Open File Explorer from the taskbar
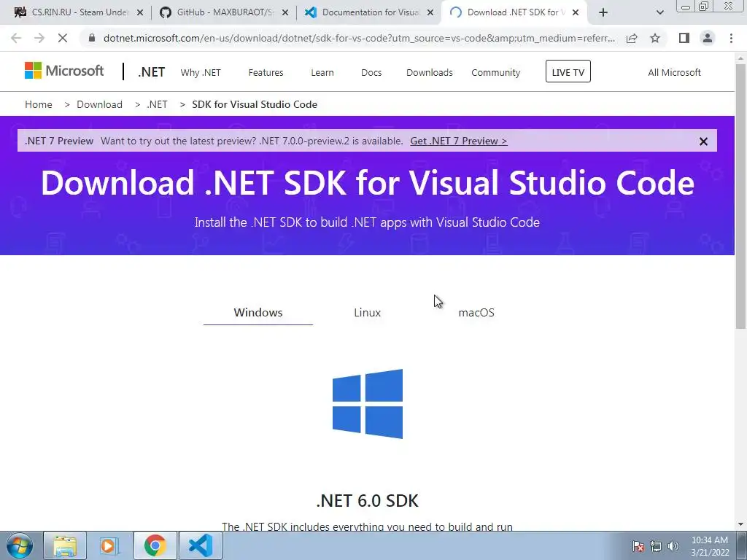This screenshot has height=560, width=747. point(65,545)
